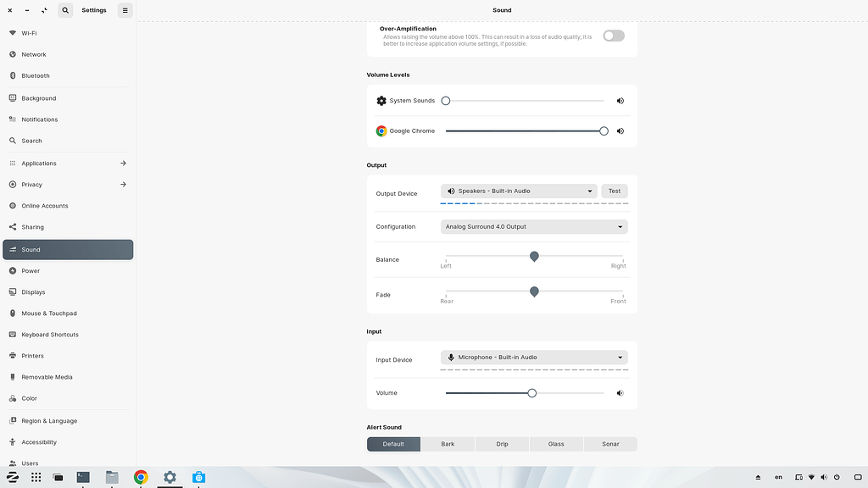
Task: Mute System Sounds via its speaker icon
Action: (x=620, y=100)
